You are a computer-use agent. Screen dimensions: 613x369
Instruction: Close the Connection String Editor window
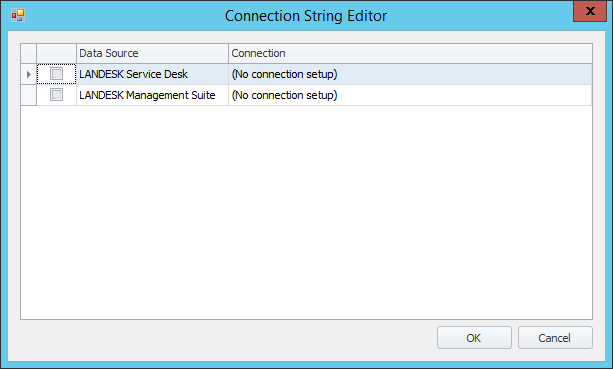point(590,11)
